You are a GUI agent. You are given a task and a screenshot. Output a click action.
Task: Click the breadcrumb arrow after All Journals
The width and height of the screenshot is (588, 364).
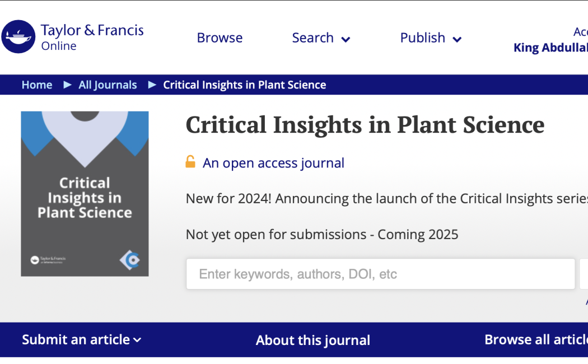click(x=152, y=85)
